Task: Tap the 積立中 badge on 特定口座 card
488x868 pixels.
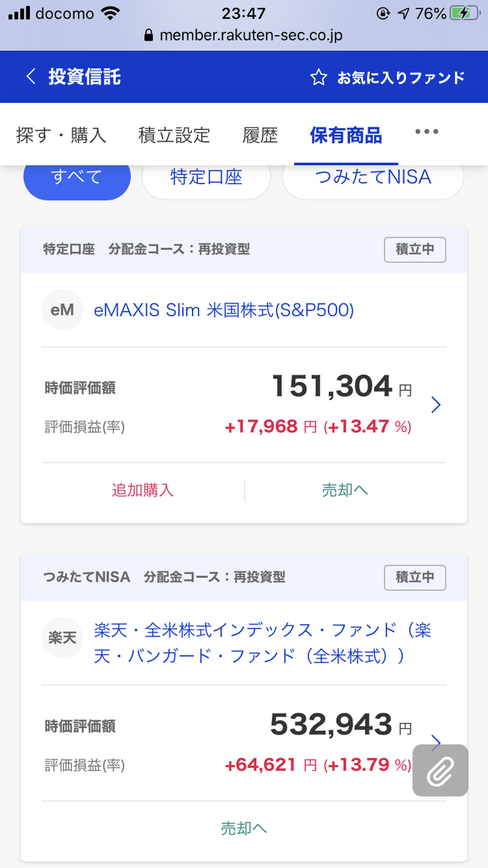Action: tap(415, 250)
